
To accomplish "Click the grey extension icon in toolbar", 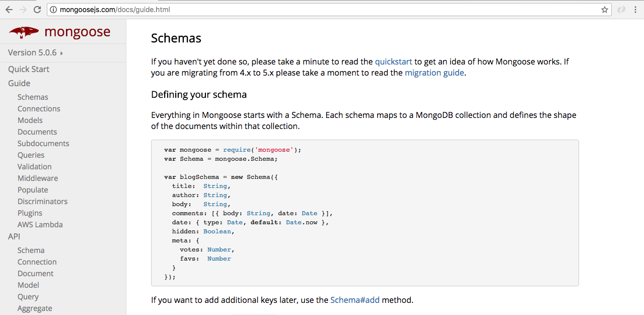I will tap(622, 10).
